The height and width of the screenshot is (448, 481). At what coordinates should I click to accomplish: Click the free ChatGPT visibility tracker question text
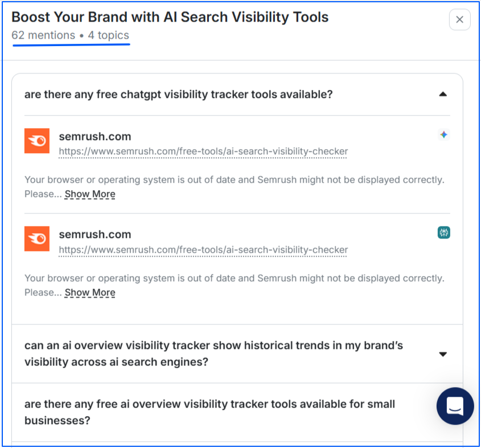(x=178, y=94)
